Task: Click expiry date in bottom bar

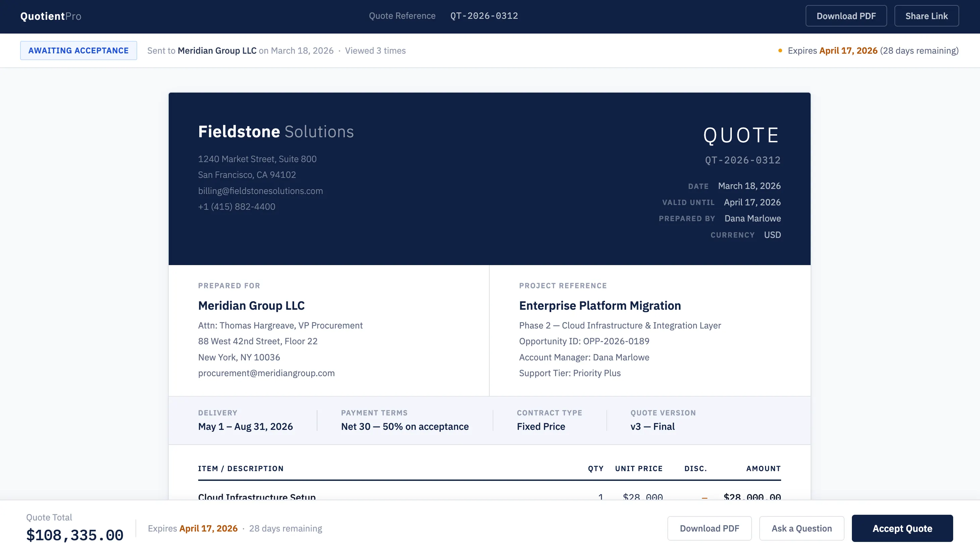Action: (208, 529)
